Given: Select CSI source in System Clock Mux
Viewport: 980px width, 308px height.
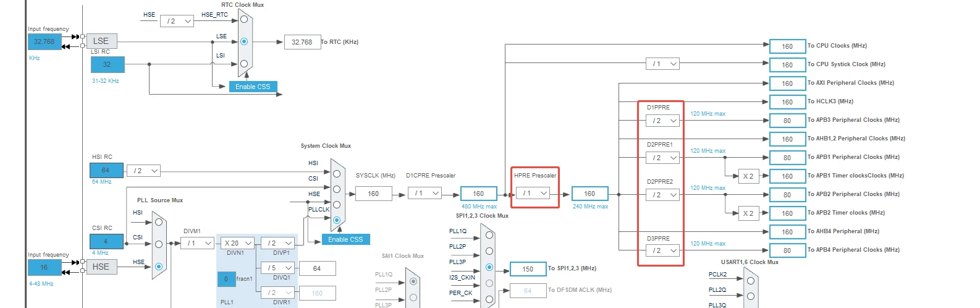Looking at the screenshot, I should pyautogui.click(x=337, y=189).
